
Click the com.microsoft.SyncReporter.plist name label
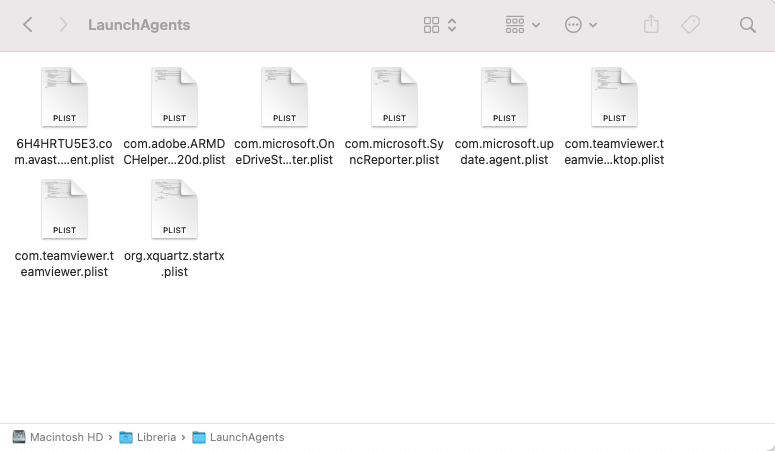[394, 152]
